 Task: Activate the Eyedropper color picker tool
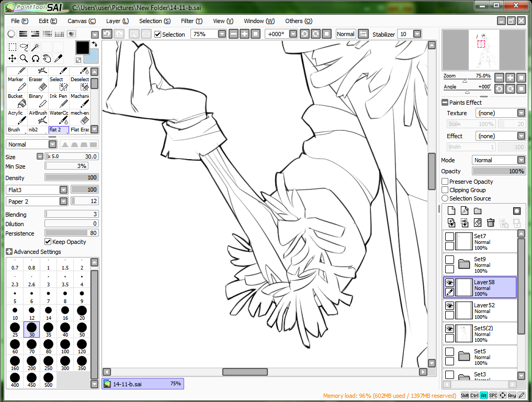click(x=58, y=59)
